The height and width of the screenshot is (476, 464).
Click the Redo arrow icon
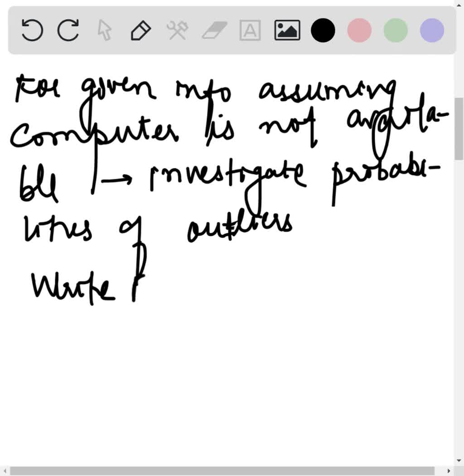click(68, 30)
